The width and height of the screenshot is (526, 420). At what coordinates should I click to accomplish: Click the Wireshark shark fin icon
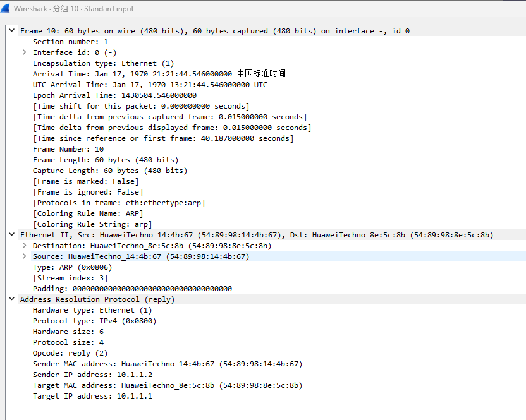coord(5,8)
